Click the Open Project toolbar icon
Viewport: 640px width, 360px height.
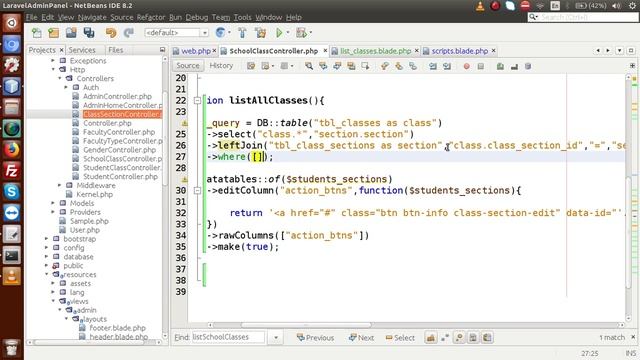tap(71, 33)
